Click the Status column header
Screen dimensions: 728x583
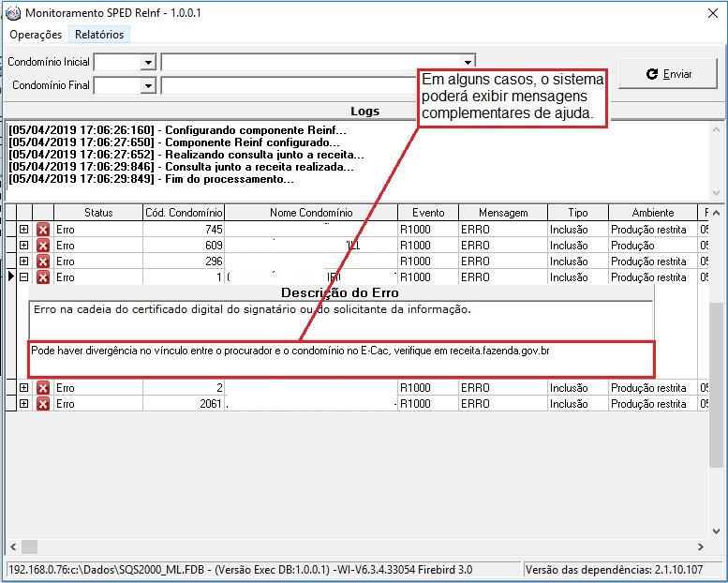98,213
